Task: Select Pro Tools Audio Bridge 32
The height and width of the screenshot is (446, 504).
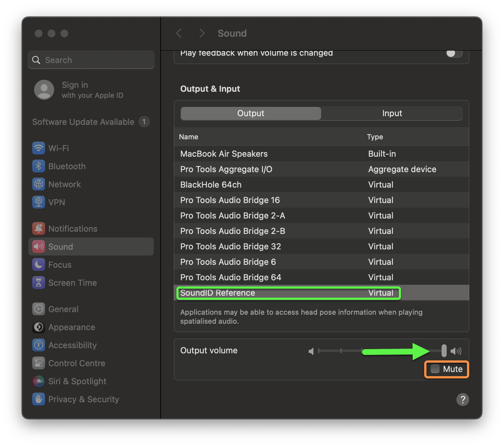Action: [322, 246]
